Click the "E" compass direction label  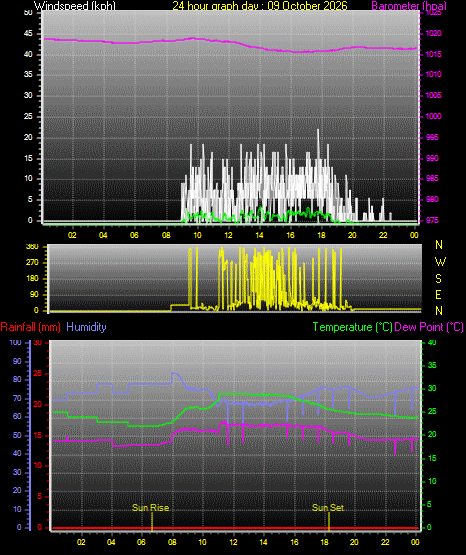pos(438,294)
